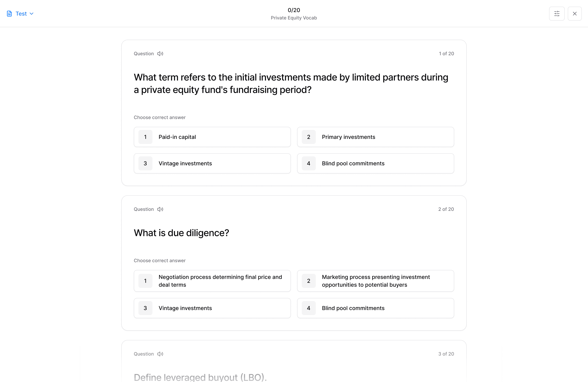Exit the test with the X button
Viewport: 588px width, 382px height.
click(575, 14)
